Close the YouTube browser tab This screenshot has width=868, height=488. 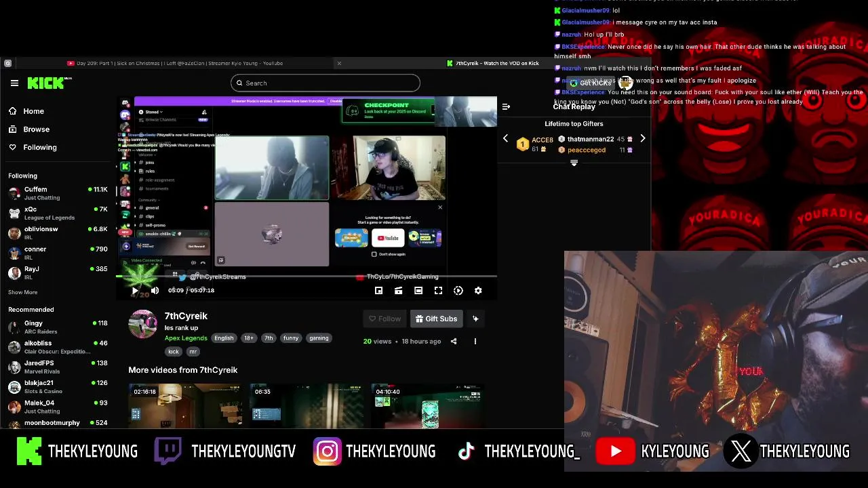click(x=339, y=63)
